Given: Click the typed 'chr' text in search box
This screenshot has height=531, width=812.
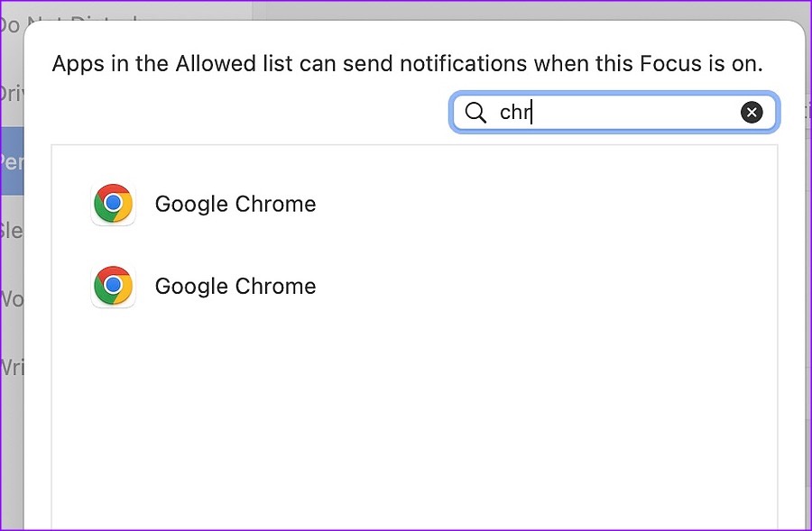Looking at the screenshot, I should point(515,113).
